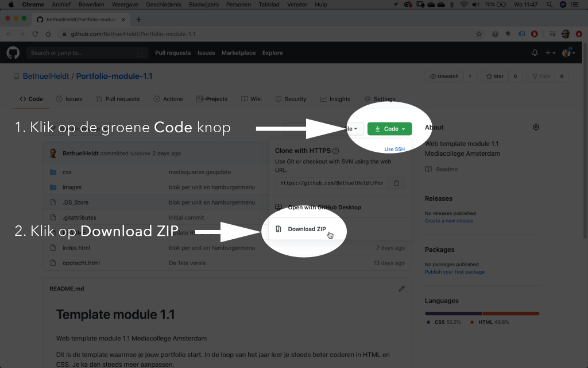Screen dimensions: 588x368
Task: Click the green Code dropdown button
Action: coord(390,129)
